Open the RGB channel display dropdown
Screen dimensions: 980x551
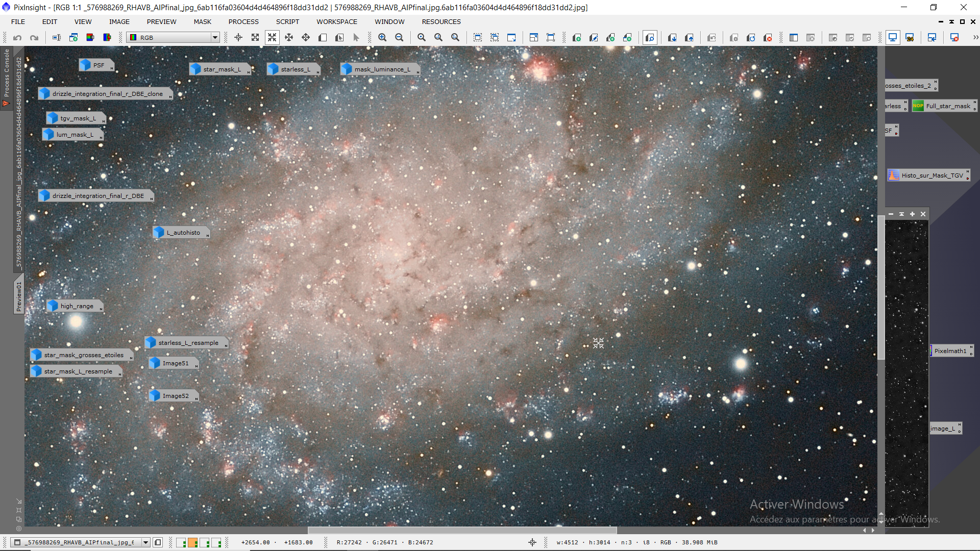[215, 38]
